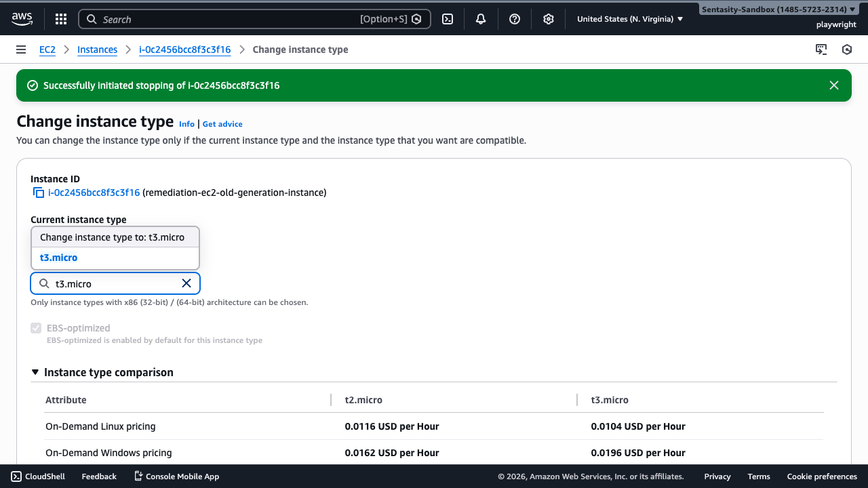Open the Sentasity-Sandbox account dropdown

click(x=778, y=9)
